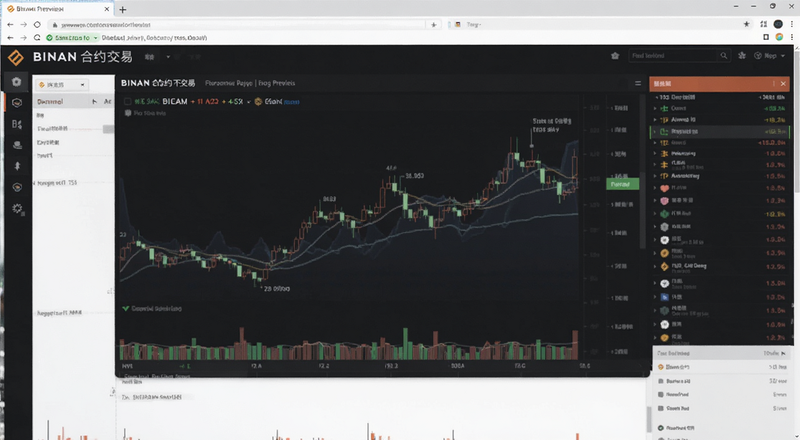Viewport: 800px width, 440px height.
Task: Click the browser profile avatar circle
Action: [x=778, y=24]
